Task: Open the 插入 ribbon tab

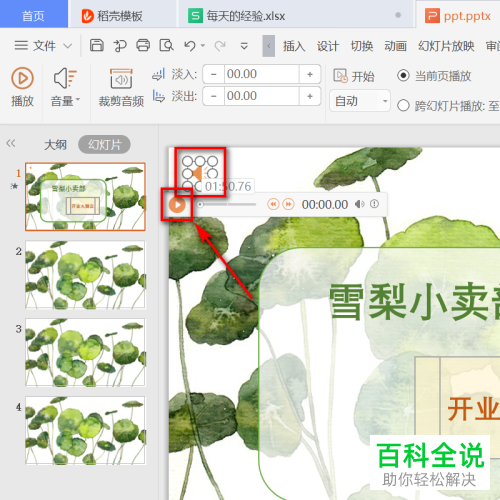Action: pyautogui.click(x=294, y=46)
